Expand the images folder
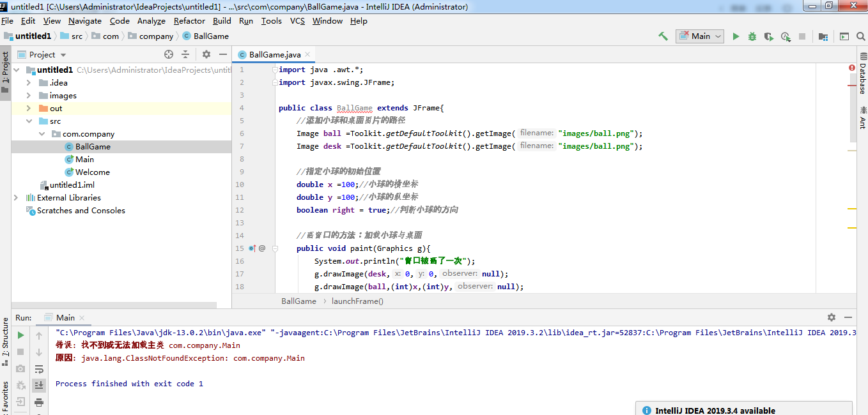This screenshot has height=415, width=868. 29,95
